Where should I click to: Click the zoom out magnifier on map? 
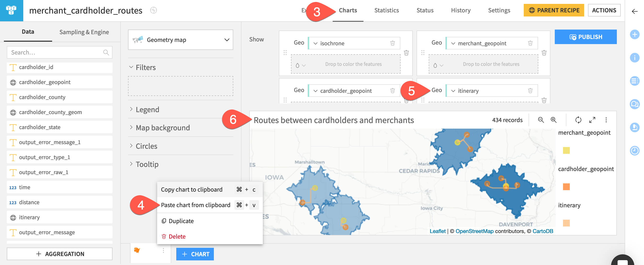coord(540,120)
